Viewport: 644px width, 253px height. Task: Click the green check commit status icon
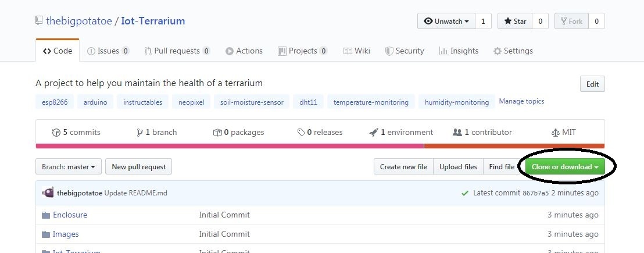[x=465, y=193]
